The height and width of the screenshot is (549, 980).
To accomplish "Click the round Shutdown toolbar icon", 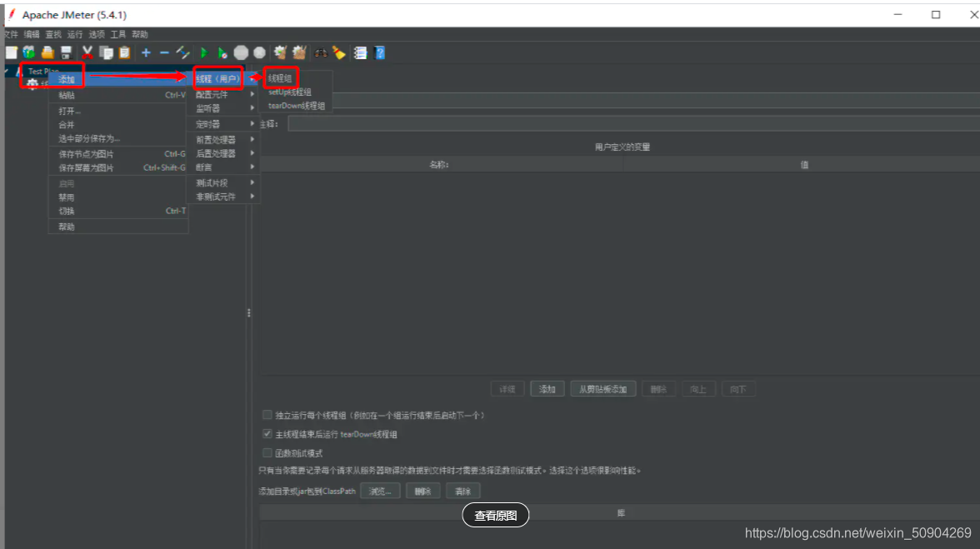I will (x=259, y=52).
